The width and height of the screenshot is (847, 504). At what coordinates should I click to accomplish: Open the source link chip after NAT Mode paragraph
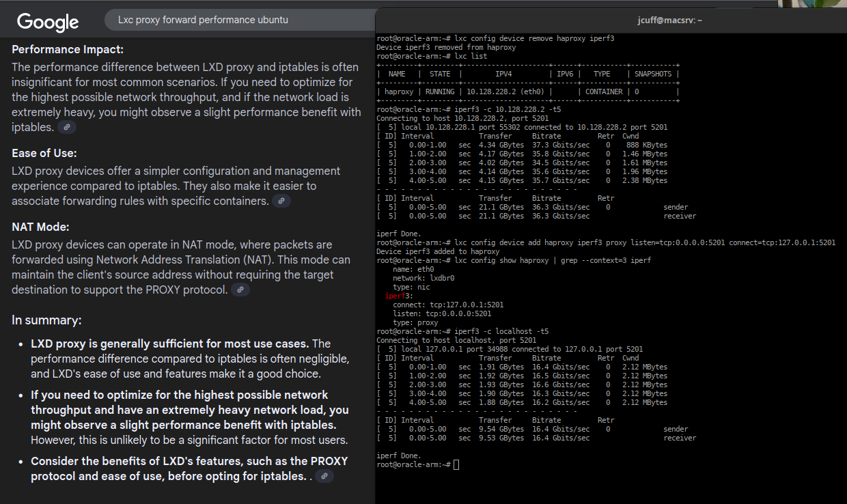(x=240, y=290)
